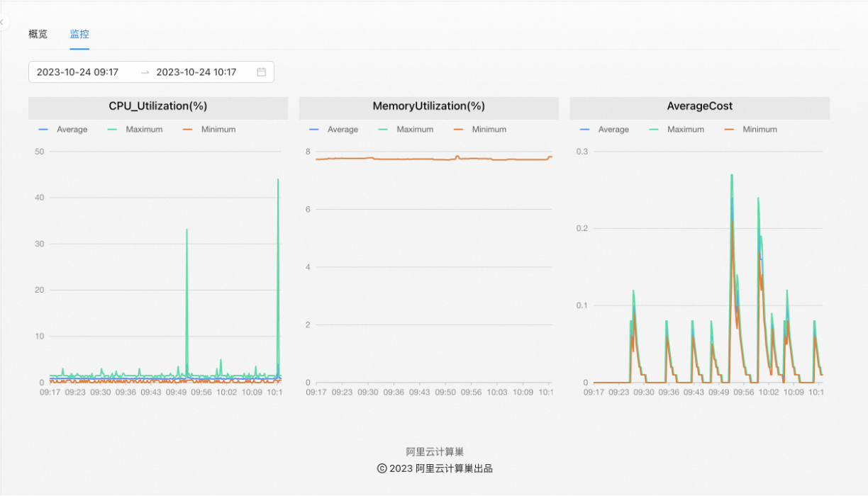The image size is (868, 496).
Task: Click the 阿里云计算巢 footer link
Action: (435, 452)
